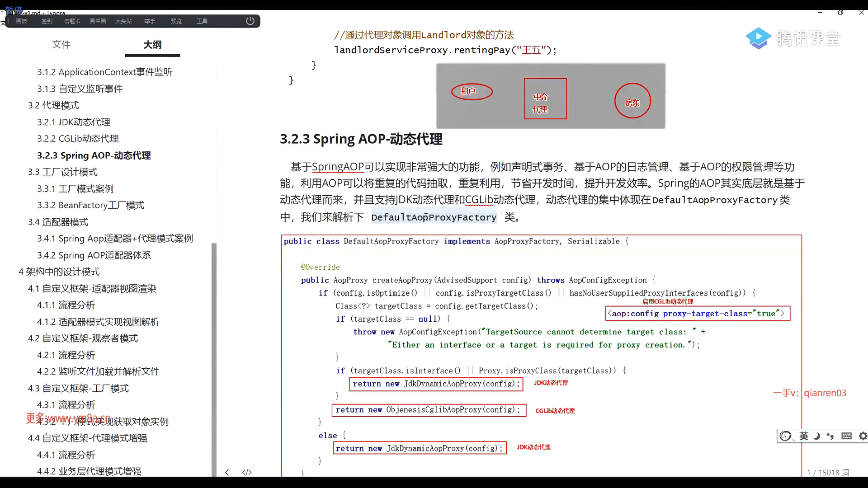
Task: Switch to the 文件 sidebar tab
Action: 61,44
